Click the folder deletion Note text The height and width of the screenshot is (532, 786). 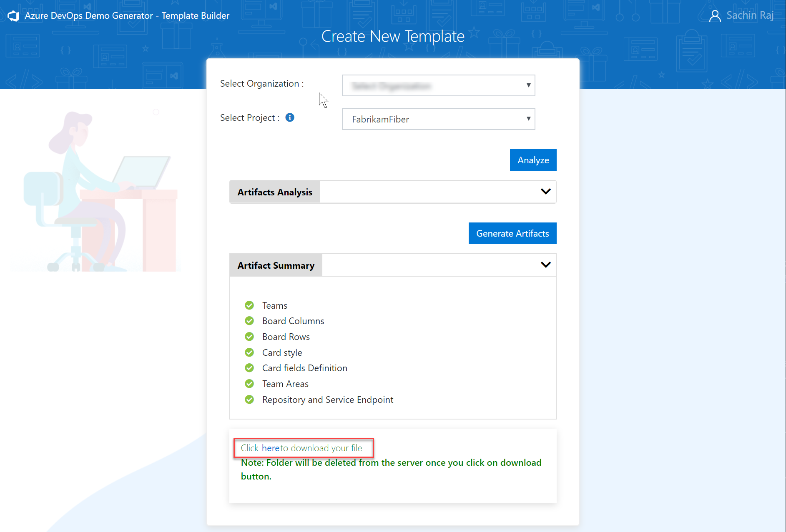[391, 470]
